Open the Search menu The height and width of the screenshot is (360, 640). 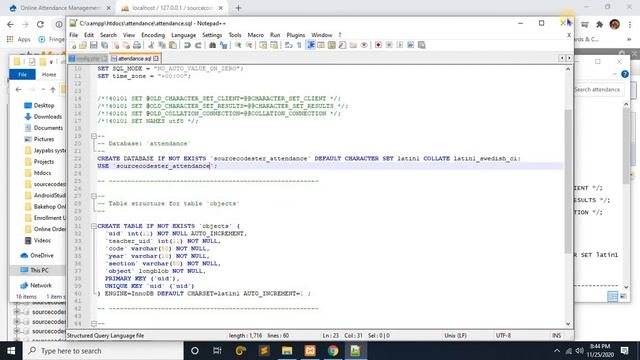[108, 35]
